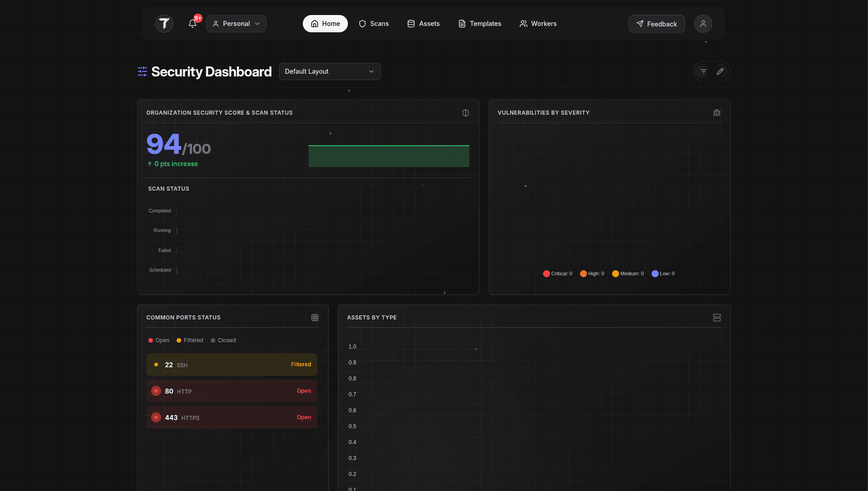
Task: Click the Critical severity red swatch
Action: tap(546, 274)
